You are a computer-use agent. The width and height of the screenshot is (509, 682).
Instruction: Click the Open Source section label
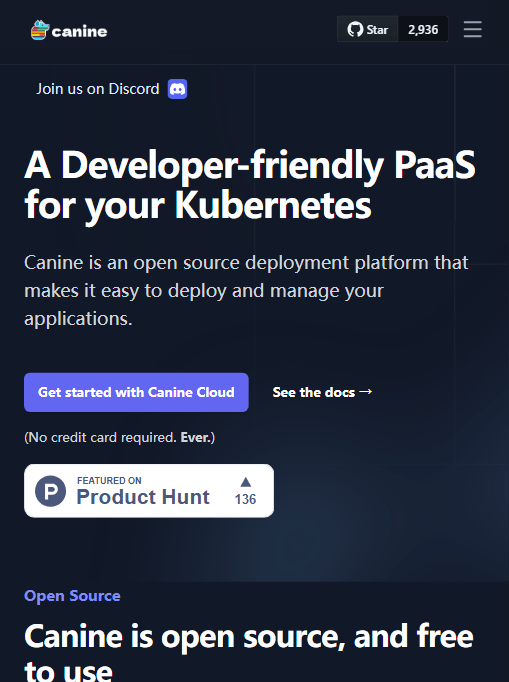(x=72, y=595)
